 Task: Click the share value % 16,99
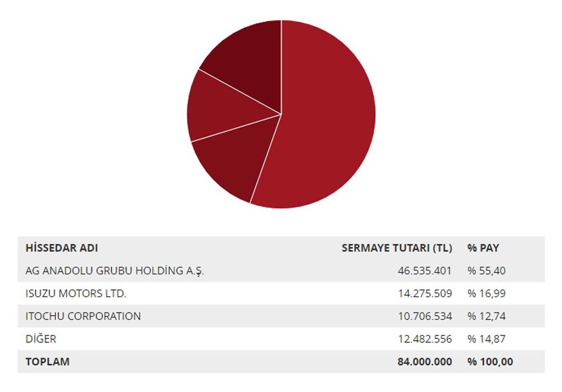486,293
